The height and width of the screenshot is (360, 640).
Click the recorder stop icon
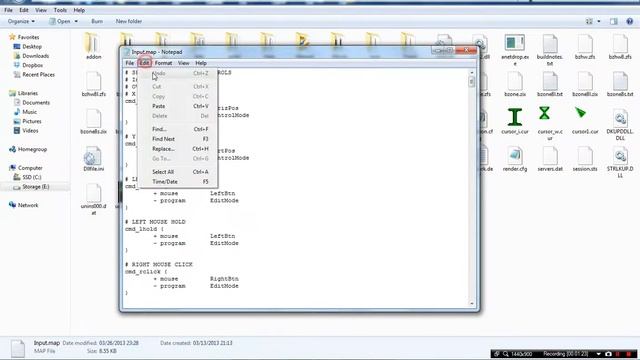coord(629,354)
